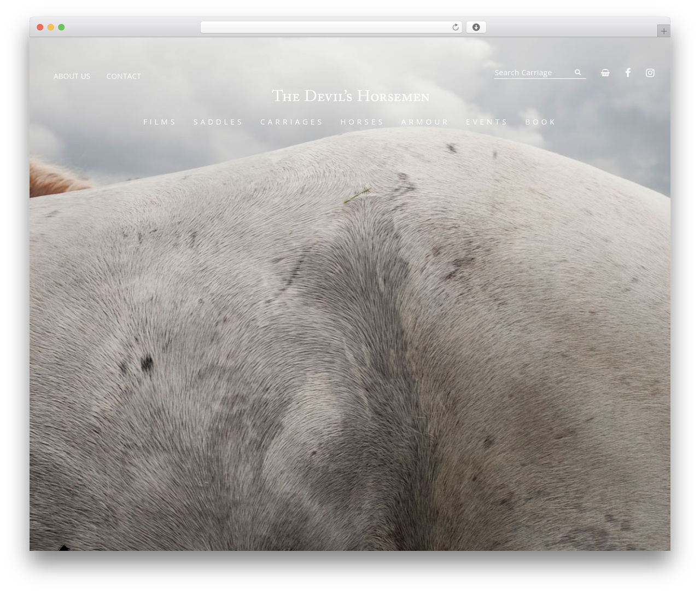This screenshot has height=593, width=700.
Task: Click the search magnifier icon
Action: pyautogui.click(x=577, y=72)
